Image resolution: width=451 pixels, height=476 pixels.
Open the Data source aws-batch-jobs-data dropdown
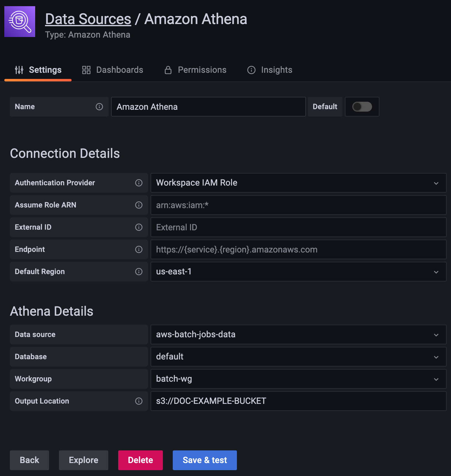(298, 334)
